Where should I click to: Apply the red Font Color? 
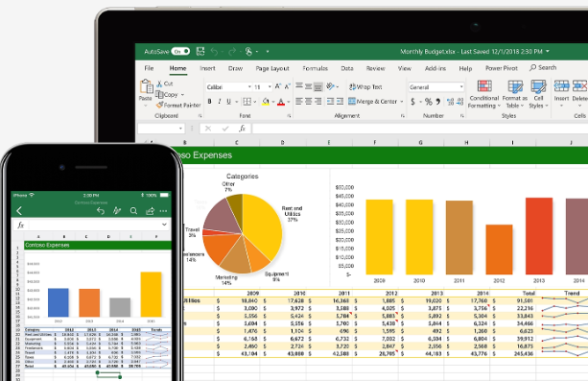[281, 102]
